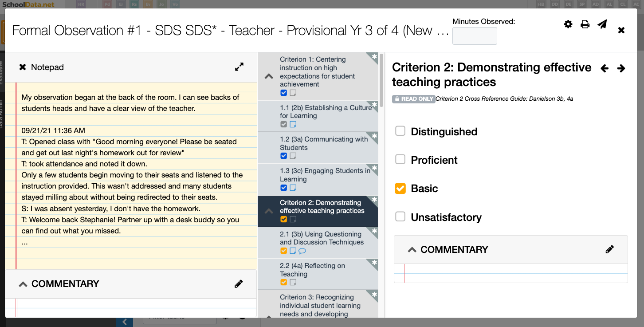Open the observation settings gear icon
The image size is (644, 327).
568,24
